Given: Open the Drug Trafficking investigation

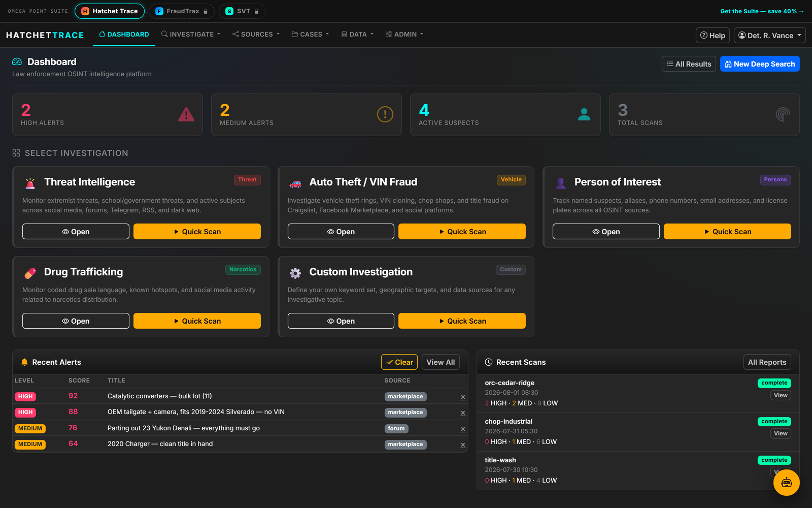Looking at the screenshot, I should pyautogui.click(x=76, y=321).
